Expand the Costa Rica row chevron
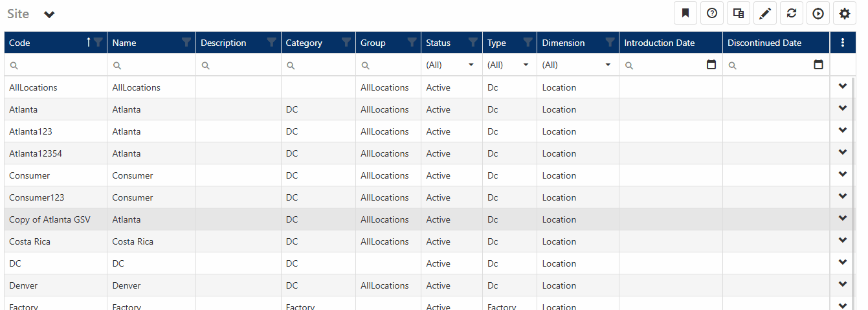The height and width of the screenshot is (310, 868). [x=842, y=241]
